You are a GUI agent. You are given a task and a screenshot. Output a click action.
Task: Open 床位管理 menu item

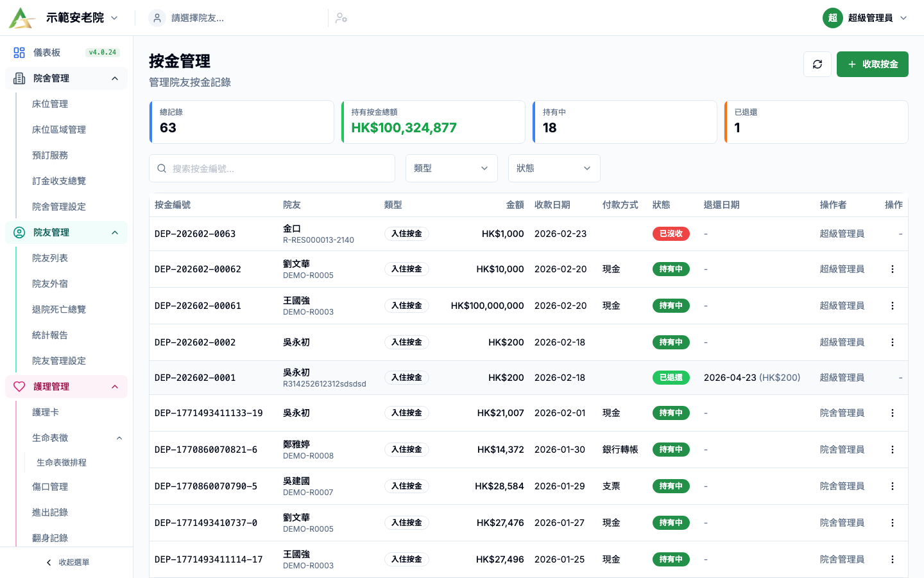50,104
